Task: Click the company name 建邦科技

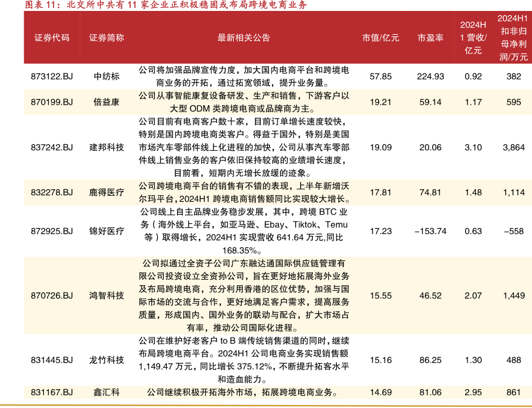Action: click(107, 147)
